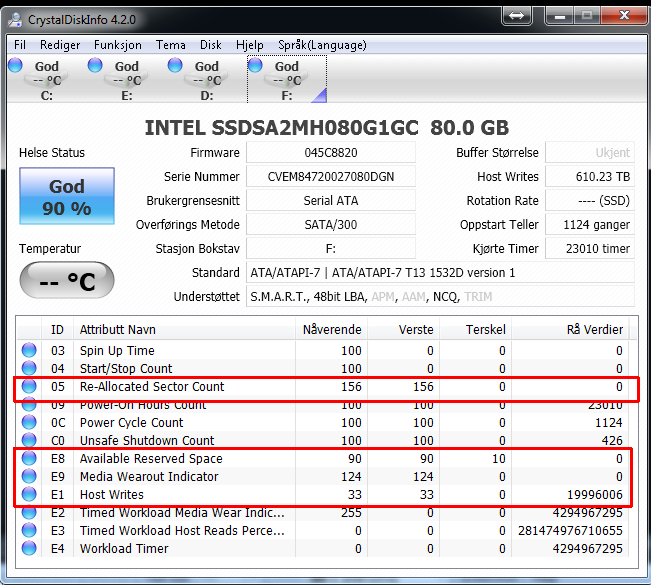Click status circle for Timed Workload Host Reads
This screenshot has width=651, height=585.
(29, 530)
